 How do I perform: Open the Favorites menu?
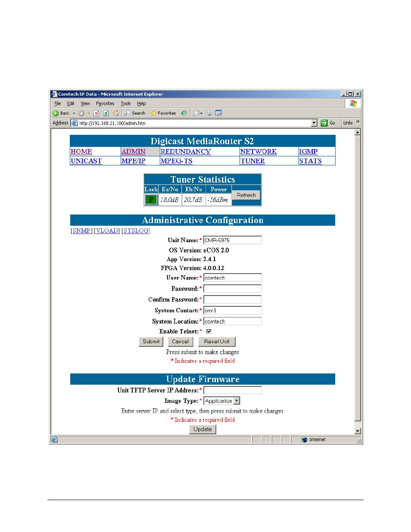coord(105,104)
